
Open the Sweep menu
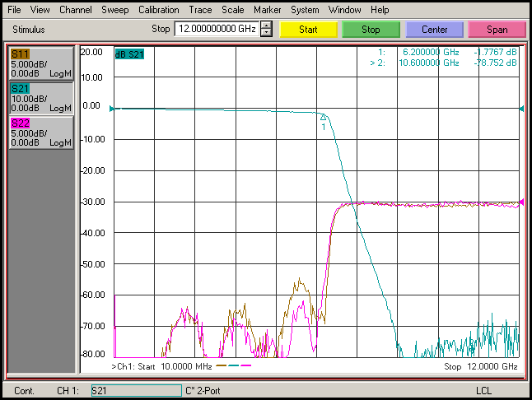pyautogui.click(x=114, y=10)
